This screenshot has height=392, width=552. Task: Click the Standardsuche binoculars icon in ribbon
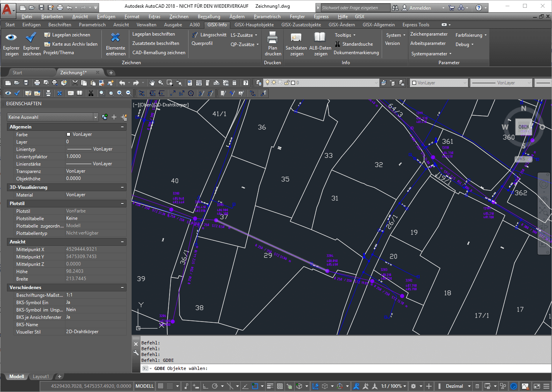338,44
